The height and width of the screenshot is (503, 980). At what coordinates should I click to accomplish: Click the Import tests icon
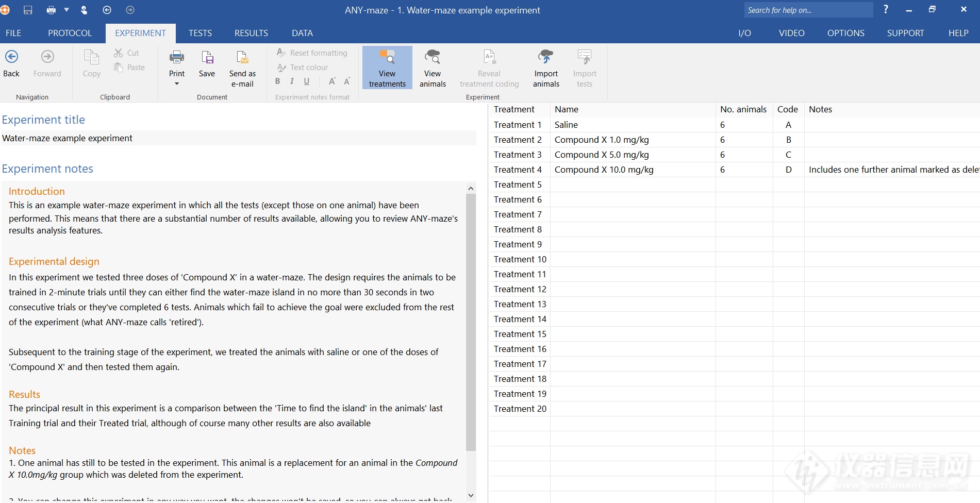click(585, 57)
